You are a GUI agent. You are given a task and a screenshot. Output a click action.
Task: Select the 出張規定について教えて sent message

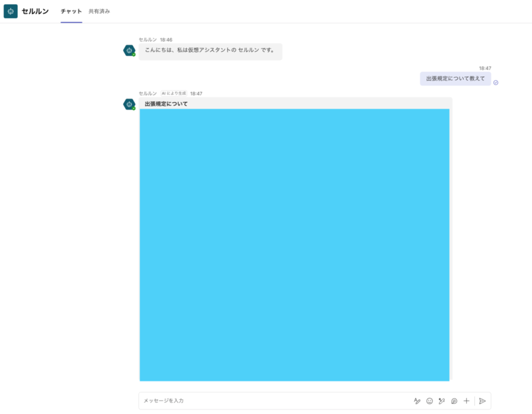[456, 79]
